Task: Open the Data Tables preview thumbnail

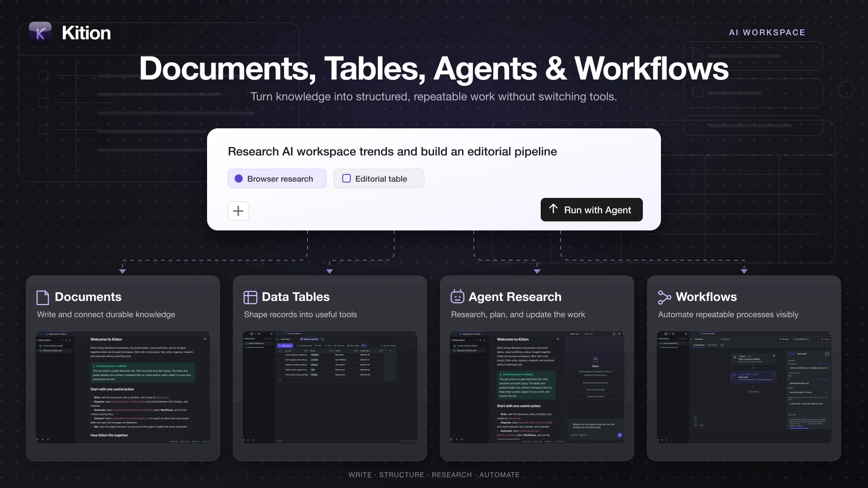Action: pyautogui.click(x=330, y=387)
